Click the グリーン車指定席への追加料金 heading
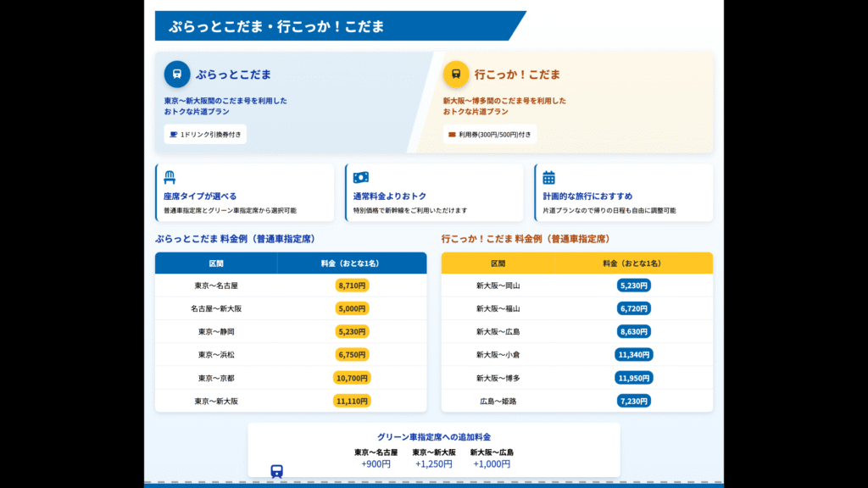 (434, 437)
